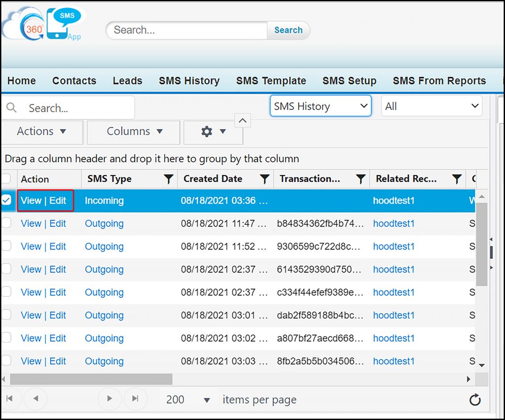Refresh the grid with the reload icon
The image size is (505, 420).
[475, 400]
